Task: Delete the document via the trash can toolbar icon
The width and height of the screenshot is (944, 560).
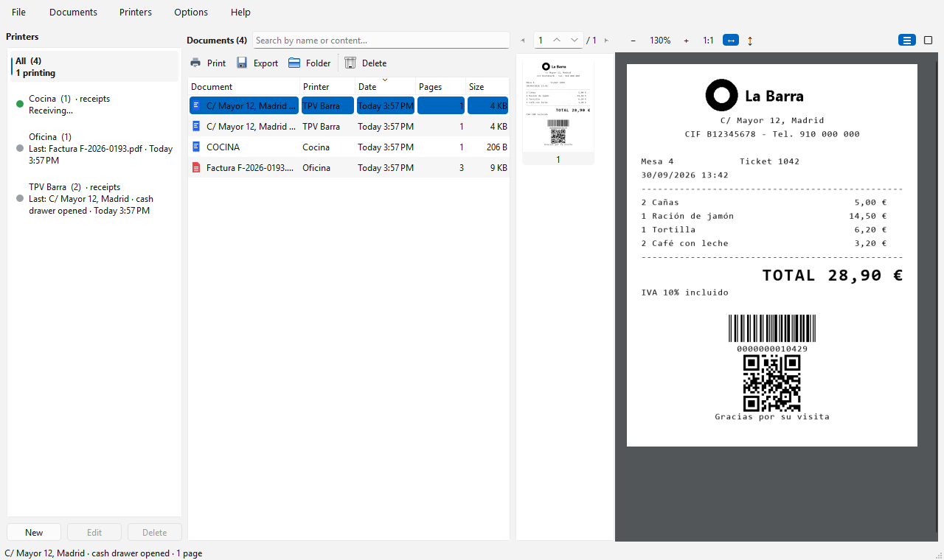Action: pos(350,63)
